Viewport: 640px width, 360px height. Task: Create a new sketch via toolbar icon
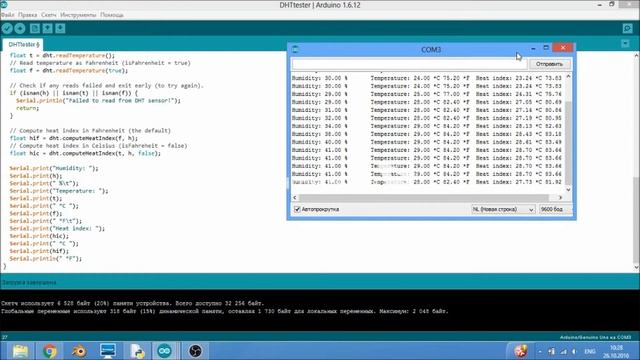[x=35, y=28]
